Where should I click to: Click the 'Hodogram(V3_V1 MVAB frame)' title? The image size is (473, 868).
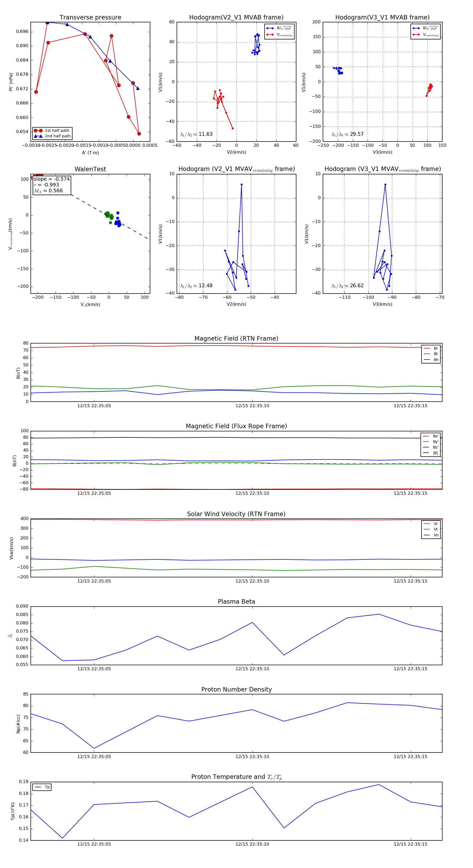tap(382, 18)
